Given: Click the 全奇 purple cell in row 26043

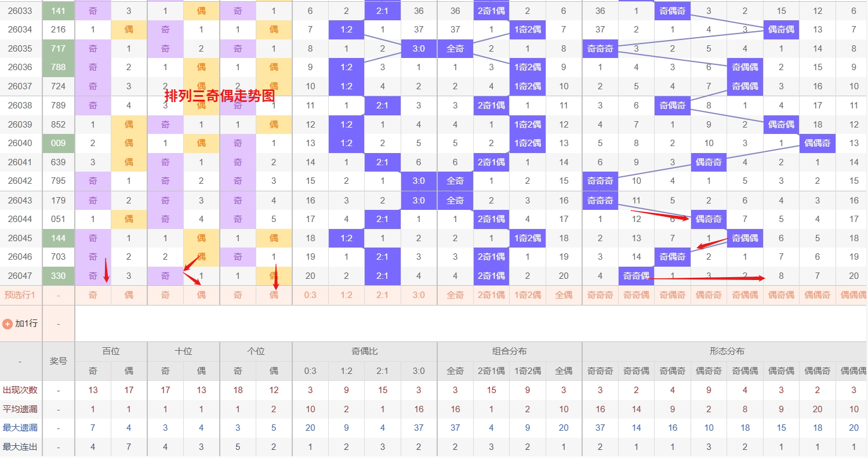Looking at the screenshot, I should pyautogui.click(x=455, y=201).
